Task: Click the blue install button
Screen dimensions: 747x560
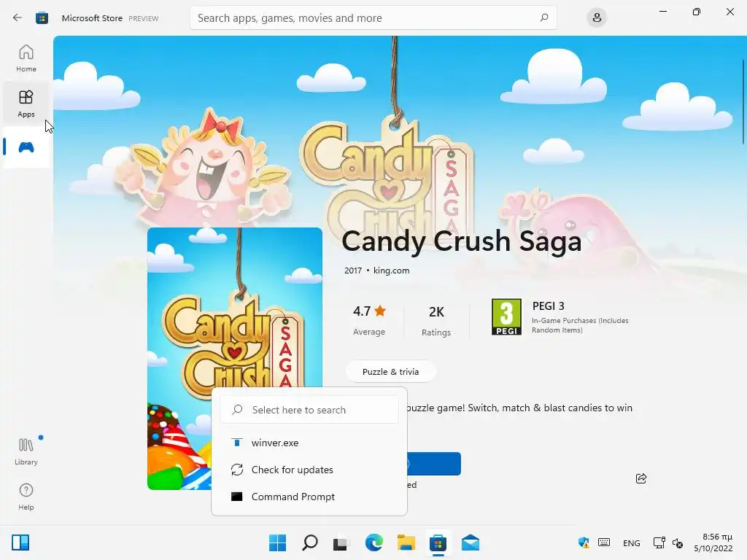Action: pyautogui.click(x=433, y=464)
